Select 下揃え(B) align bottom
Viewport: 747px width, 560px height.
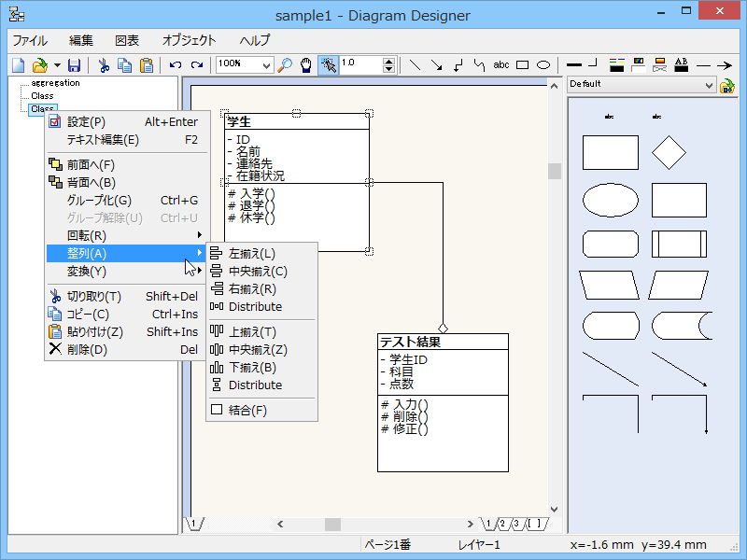pos(262,367)
